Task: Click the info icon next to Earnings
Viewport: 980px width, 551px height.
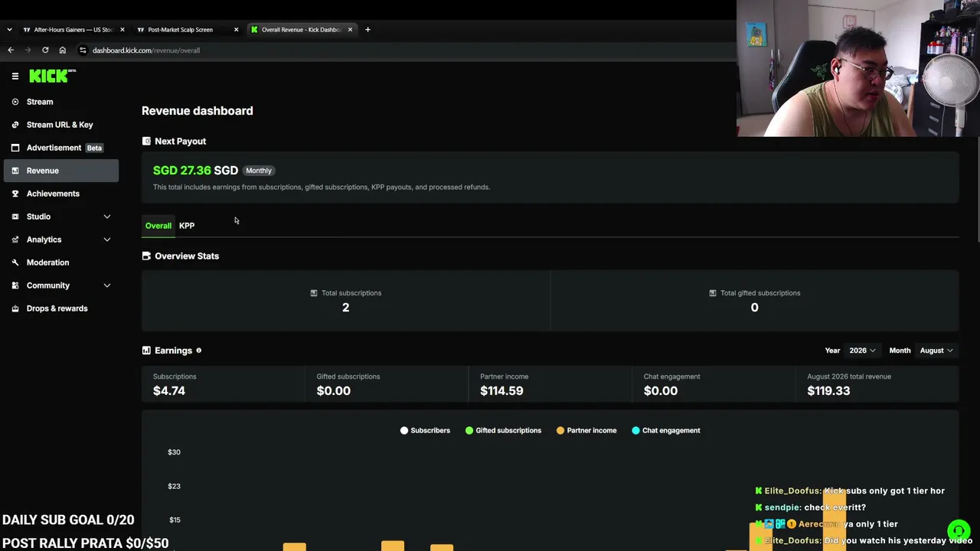Action: click(199, 350)
